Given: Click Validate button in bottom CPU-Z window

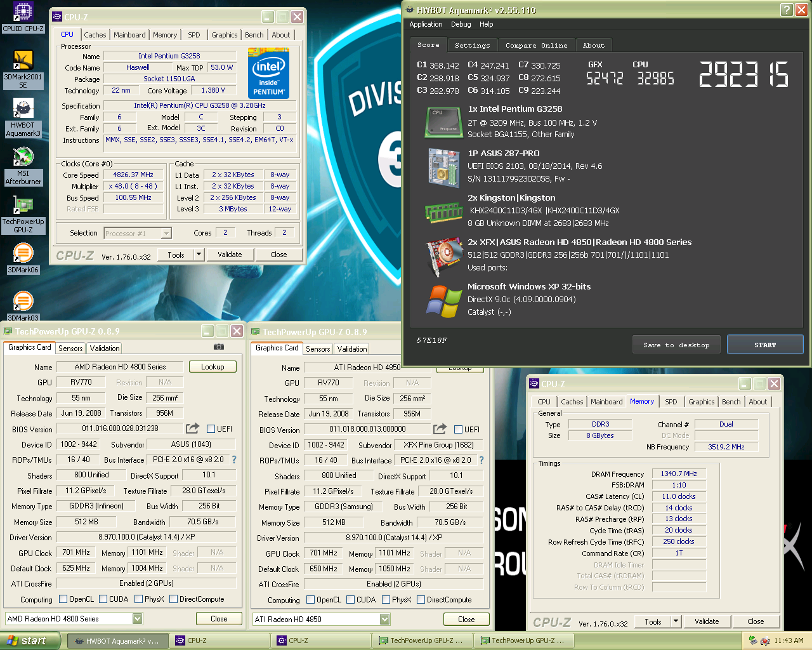Looking at the screenshot, I should pyautogui.click(x=707, y=621).
